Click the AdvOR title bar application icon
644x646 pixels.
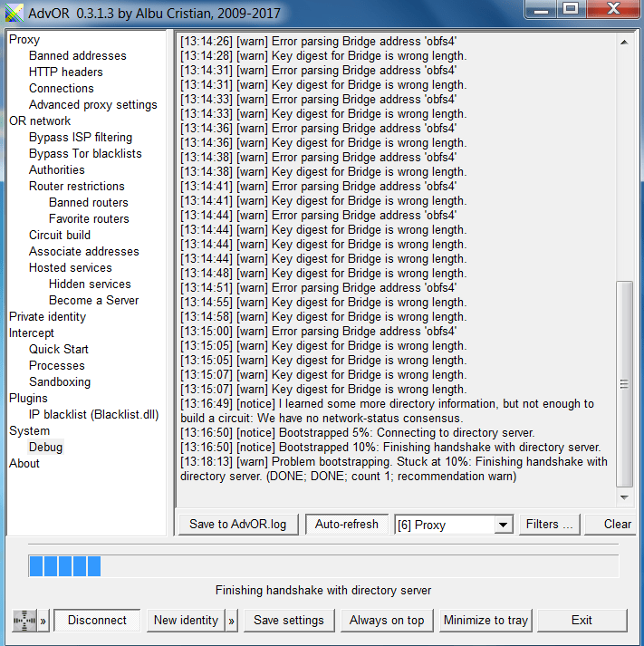14,13
